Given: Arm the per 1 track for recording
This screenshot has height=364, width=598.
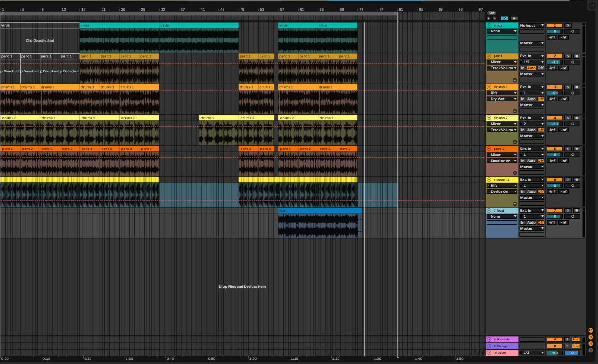Looking at the screenshot, I should (576, 56).
